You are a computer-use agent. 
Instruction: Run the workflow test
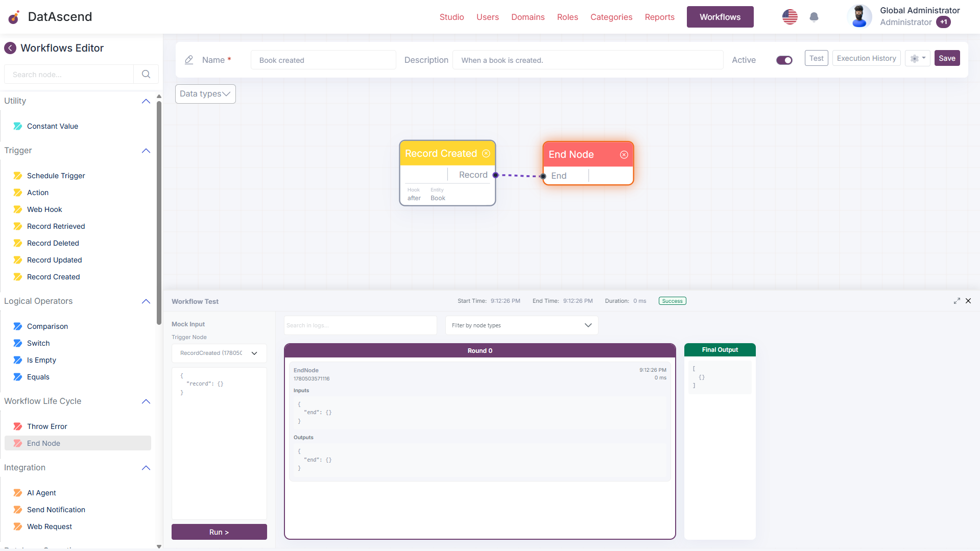tap(219, 532)
